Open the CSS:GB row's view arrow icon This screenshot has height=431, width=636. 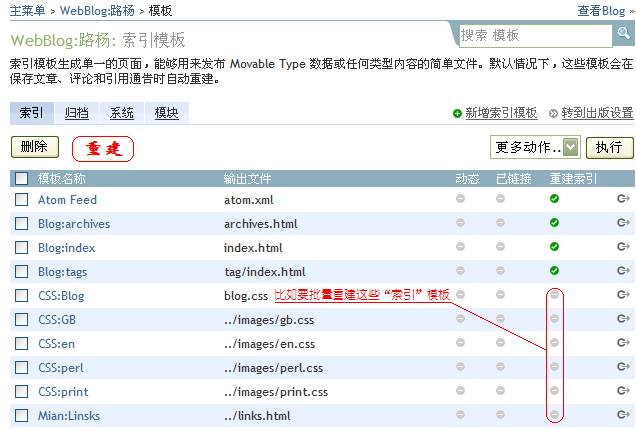(623, 319)
